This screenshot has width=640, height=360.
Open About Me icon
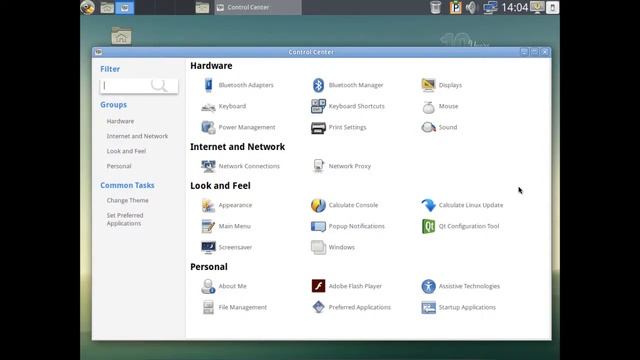pyautogui.click(x=208, y=286)
